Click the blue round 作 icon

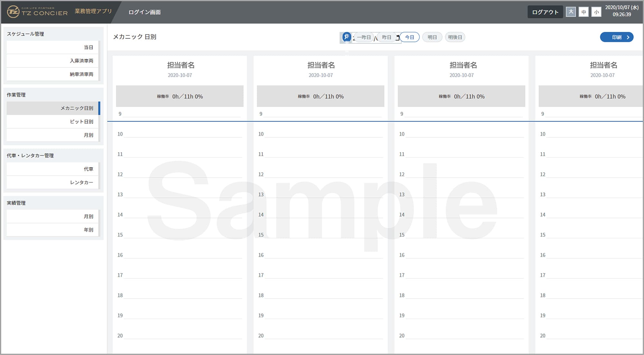pos(346,37)
